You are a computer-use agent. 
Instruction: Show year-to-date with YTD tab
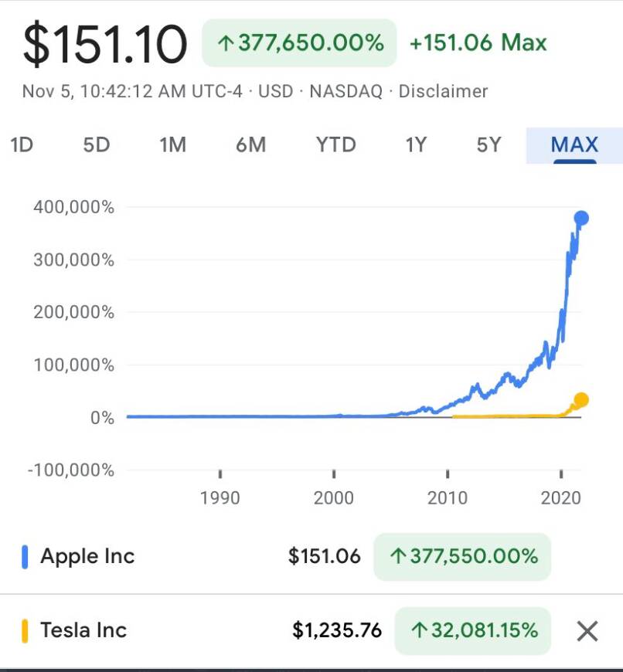pos(335,144)
